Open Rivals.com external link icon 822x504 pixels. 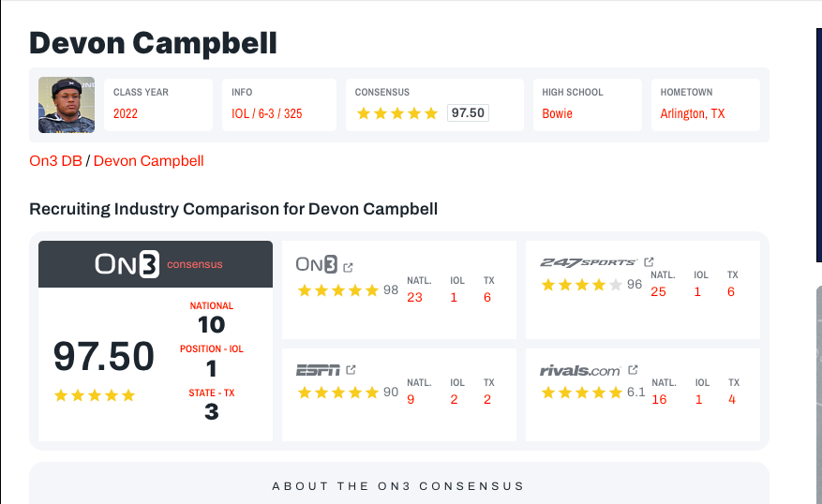633,370
